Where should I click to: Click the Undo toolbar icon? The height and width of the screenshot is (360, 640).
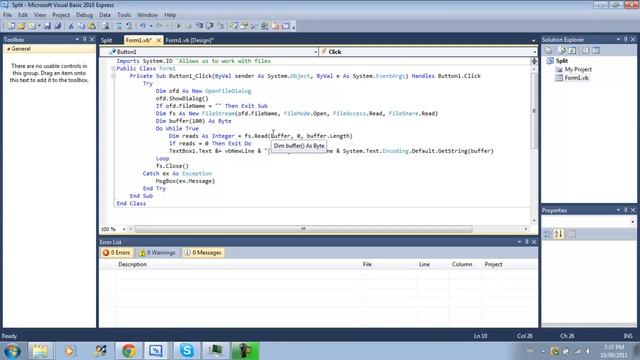point(142,26)
